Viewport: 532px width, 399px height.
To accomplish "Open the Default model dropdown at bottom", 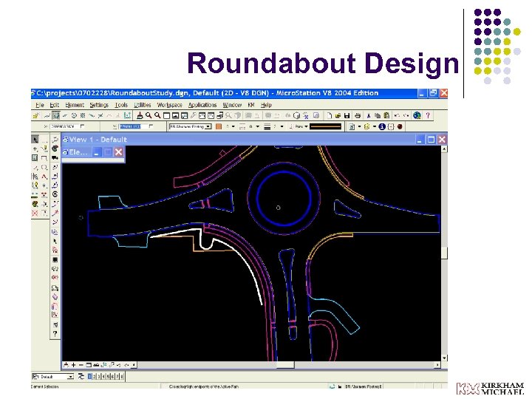I will [70, 377].
